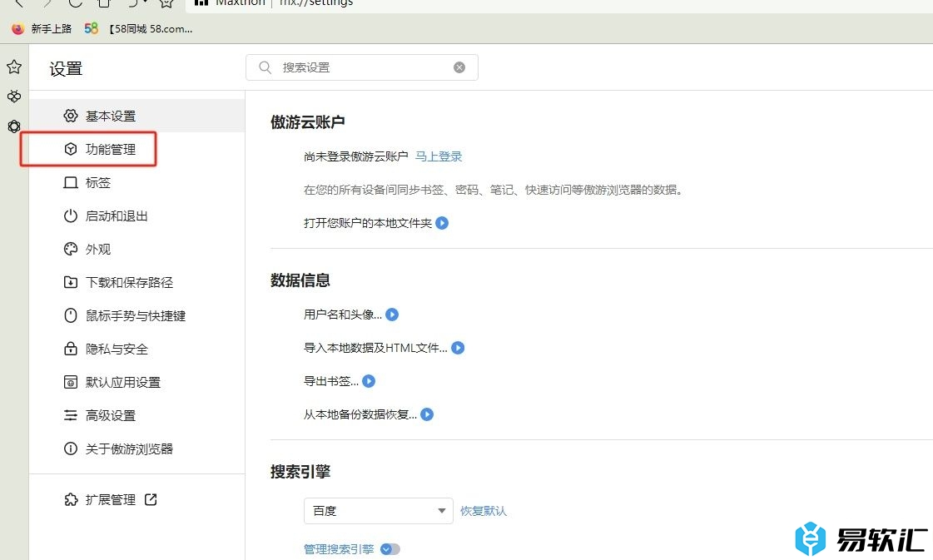Click arrow beside 导出书签
Image resolution: width=933 pixels, height=560 pixels.
[x=369, y=381]
